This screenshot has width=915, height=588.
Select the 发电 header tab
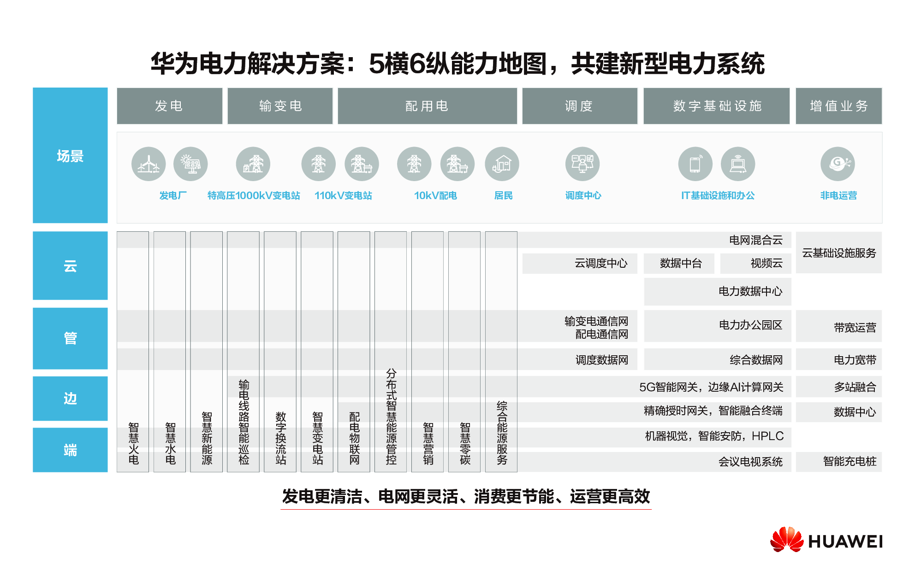click(169, 106)
